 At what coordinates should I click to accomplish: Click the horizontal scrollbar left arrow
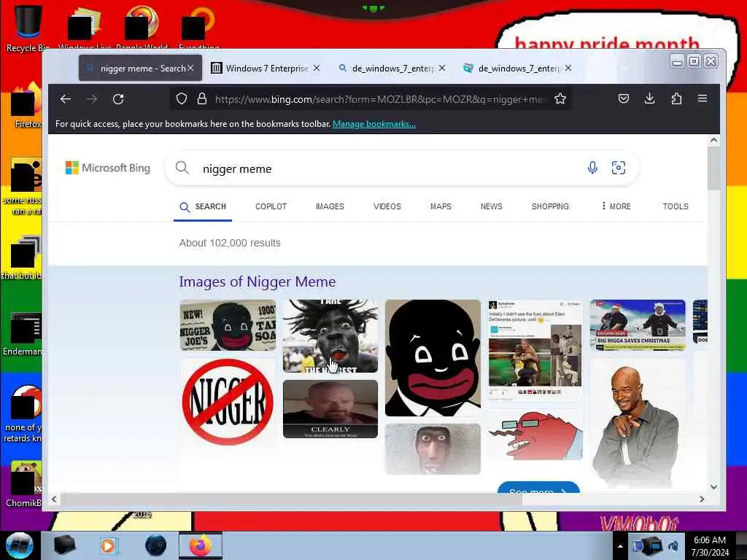click(x=54, y=499)
